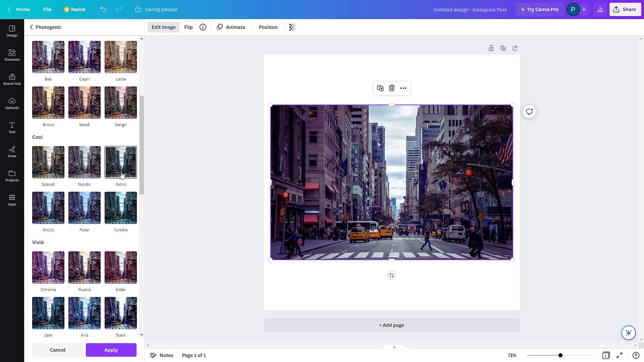Lock the selected image
Screen dimensions: 644x362
click(x=491, y=48)
